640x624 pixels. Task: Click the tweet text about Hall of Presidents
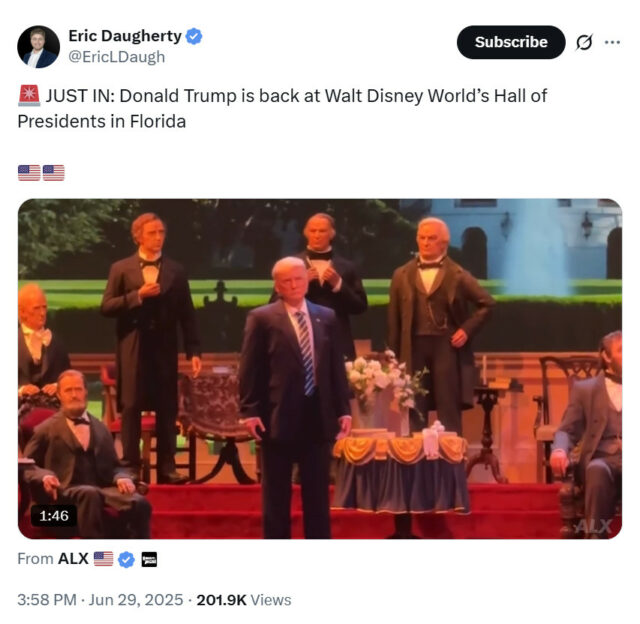(282, 109)
